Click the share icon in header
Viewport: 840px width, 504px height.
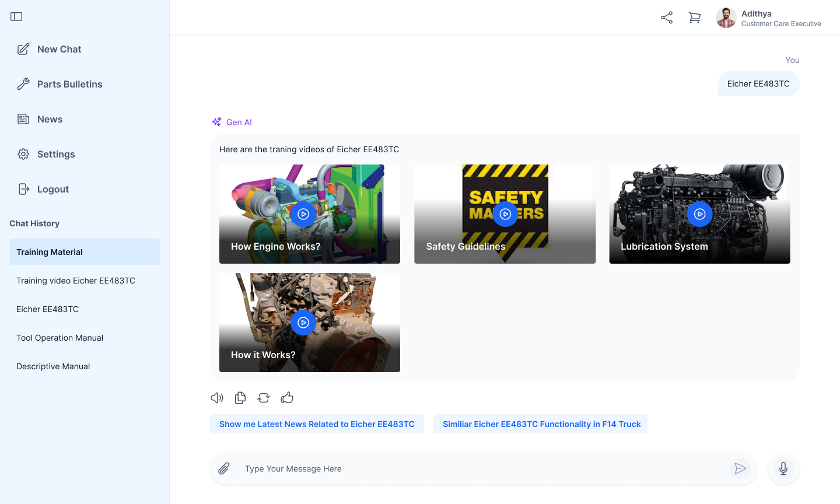[x=667, y=17]
